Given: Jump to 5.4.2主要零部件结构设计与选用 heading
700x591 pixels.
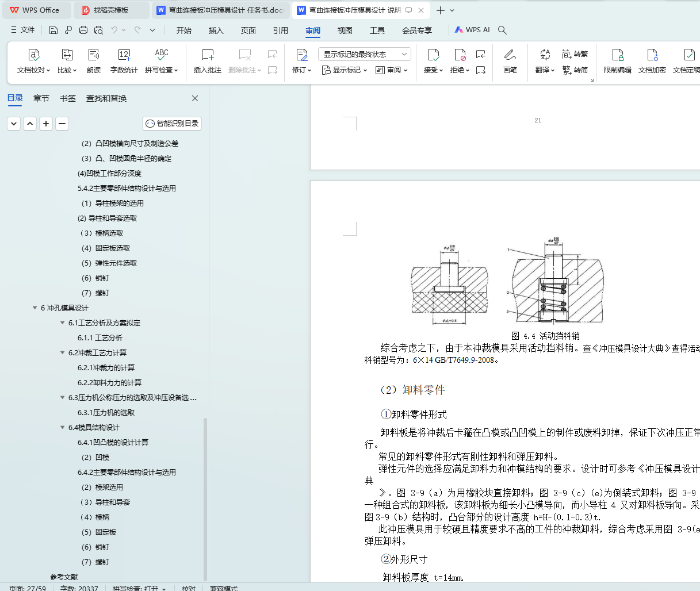Looking at the screenshot, I should coord(127,188).
